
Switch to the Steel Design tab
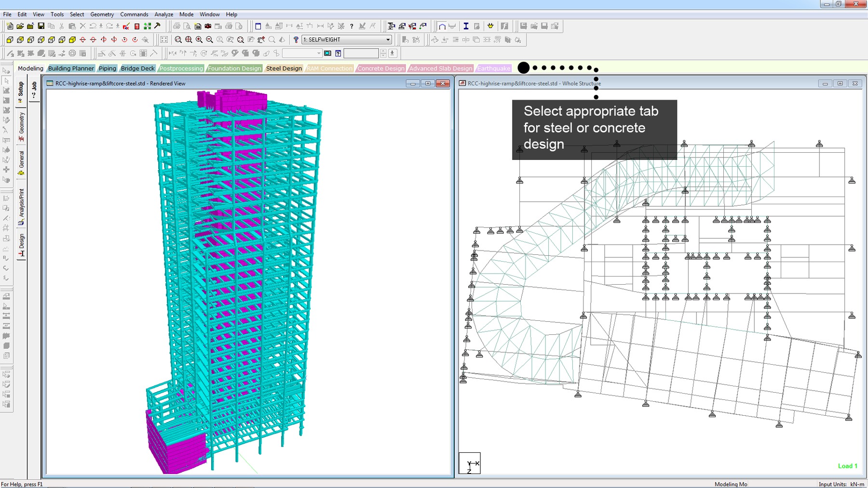[x=284, y=68]
